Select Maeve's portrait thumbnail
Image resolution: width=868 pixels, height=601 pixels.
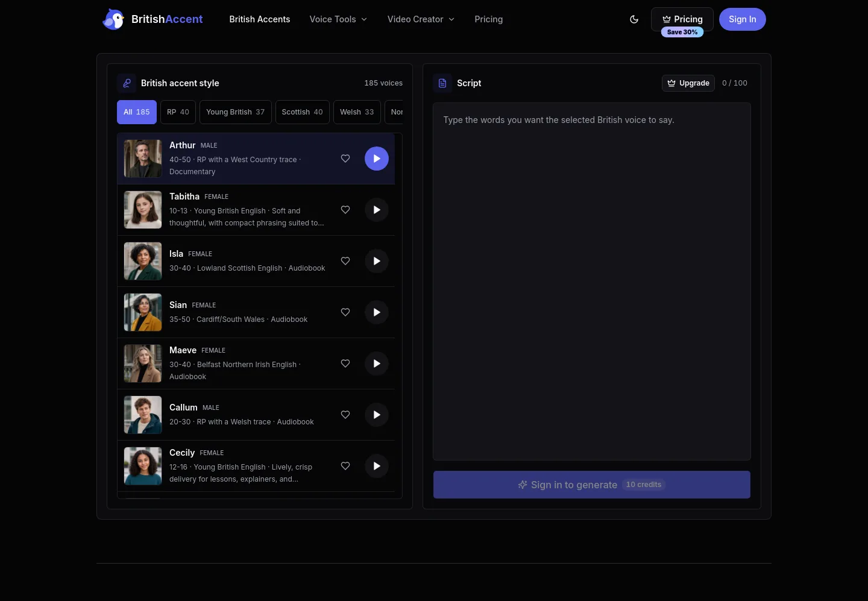[143, 363]
